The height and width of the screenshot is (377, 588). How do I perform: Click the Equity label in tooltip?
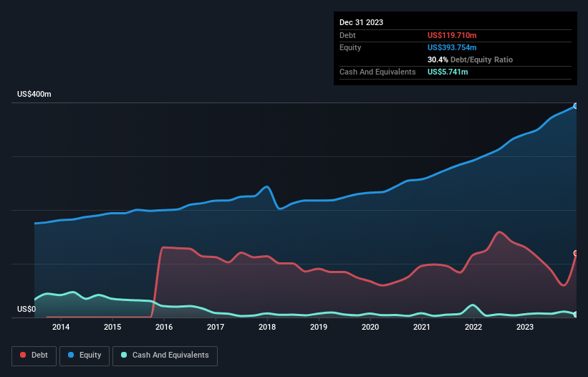point(350,47)
